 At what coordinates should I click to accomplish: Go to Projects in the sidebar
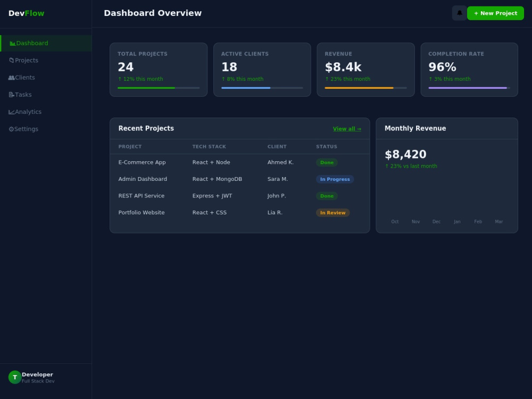coord(46,61)
